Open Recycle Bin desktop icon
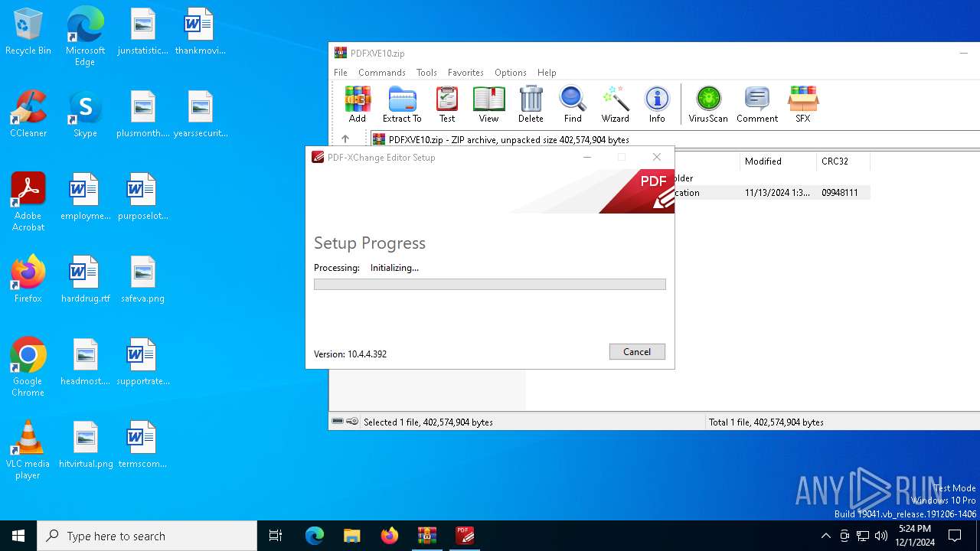Screen dimensions: 980x551 (x=28, y=32)
